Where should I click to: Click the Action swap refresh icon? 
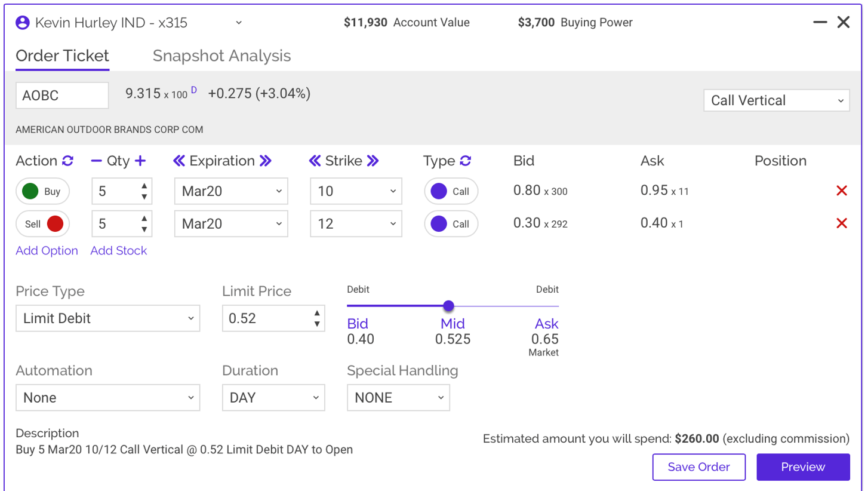point(68,161)
